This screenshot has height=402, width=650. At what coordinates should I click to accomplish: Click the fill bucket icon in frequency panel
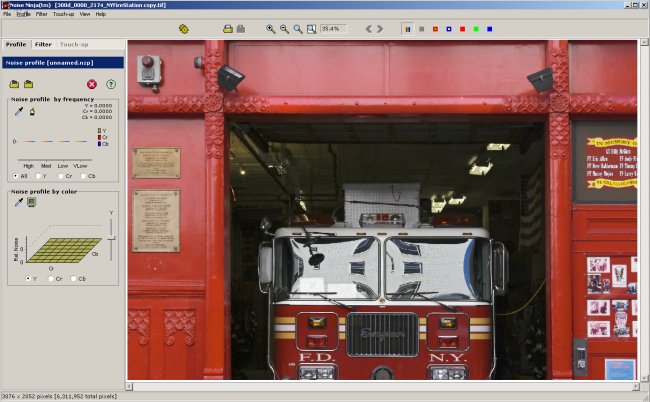[32, 111]
